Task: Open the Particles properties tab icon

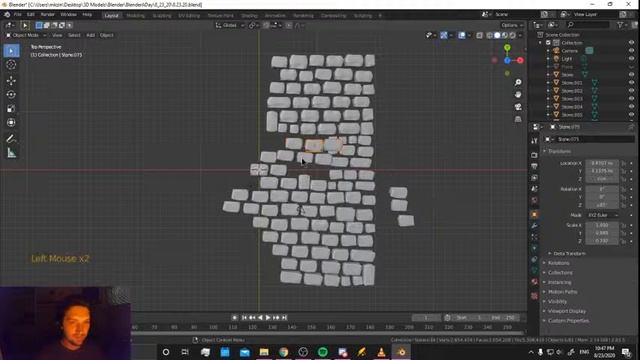Action: click(534, 237)
